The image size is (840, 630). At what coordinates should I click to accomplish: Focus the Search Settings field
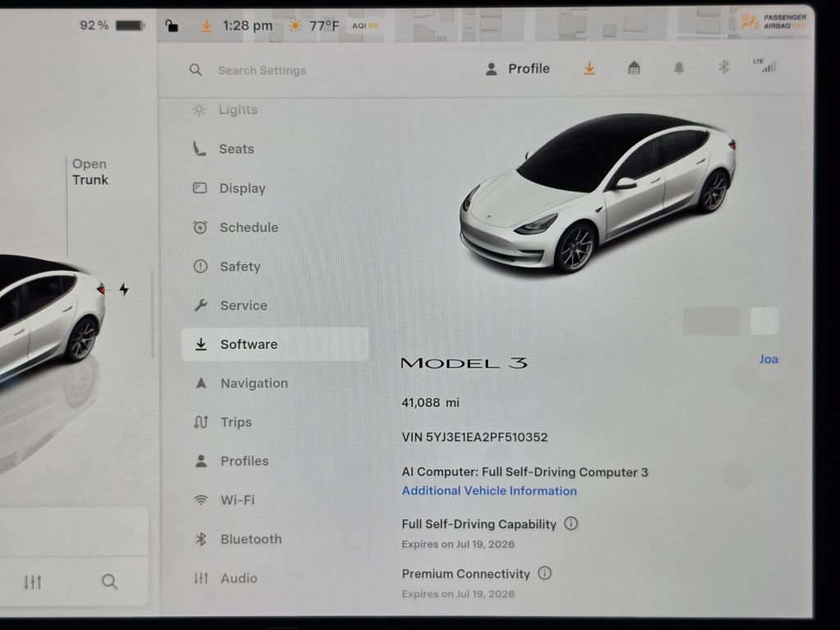point(262,71)
